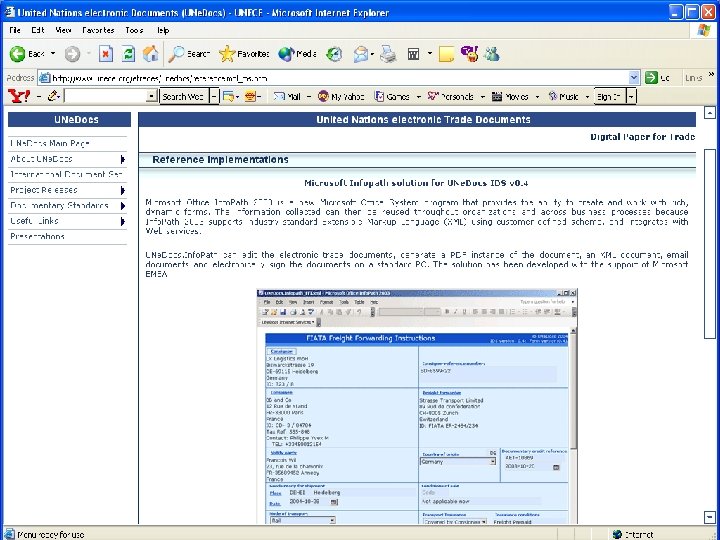This screenshot has width=720, height=540.
Task: Stop page loading with the Stop icon
Action: point(106,54)
